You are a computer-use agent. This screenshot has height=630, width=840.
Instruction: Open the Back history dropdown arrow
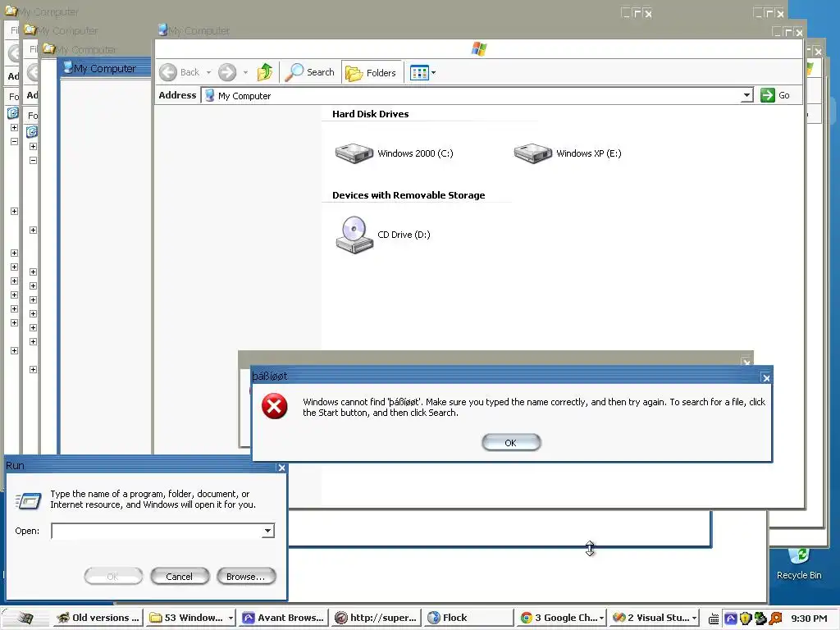click(209, 72)
